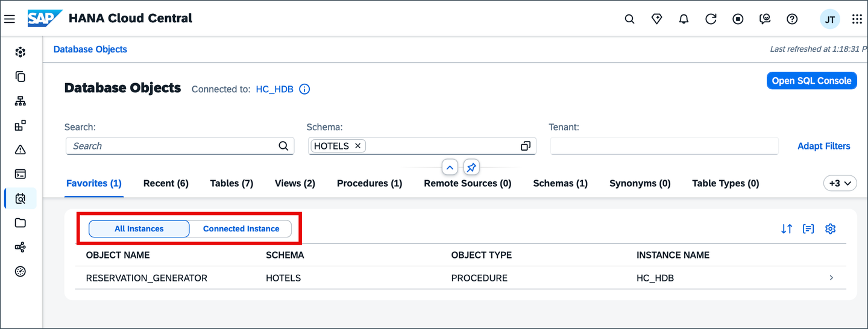The height and width of the screenshot is (329, 868).
Task: Switch to Procedures (1) tab
Action: 370,183
